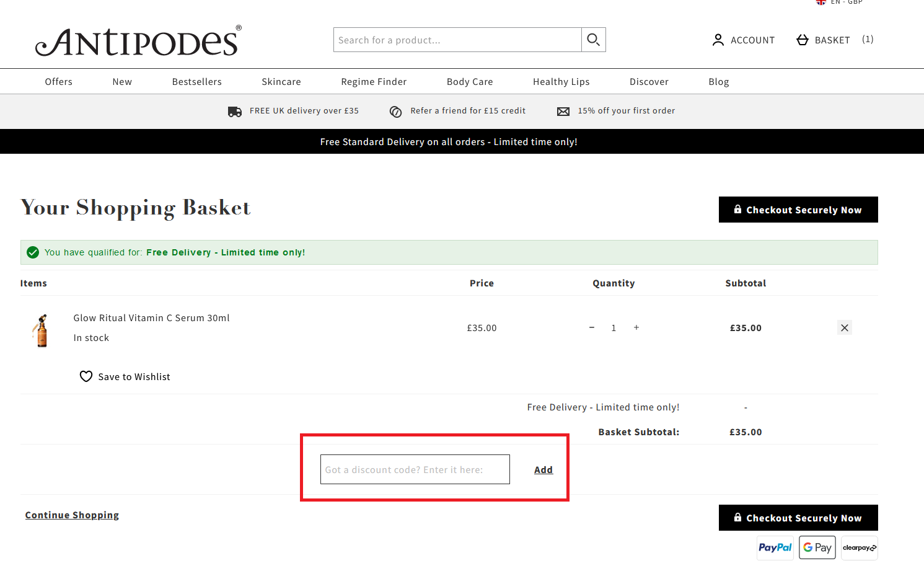This screenshot has height=571, width=924.
Task: Click Save to Wishlist text
Action: coord(134,377)
